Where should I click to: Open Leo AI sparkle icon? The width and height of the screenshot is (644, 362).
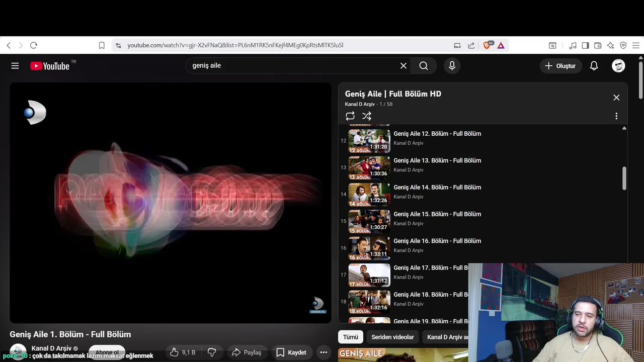pyautogui.click(x=610, y=45)
